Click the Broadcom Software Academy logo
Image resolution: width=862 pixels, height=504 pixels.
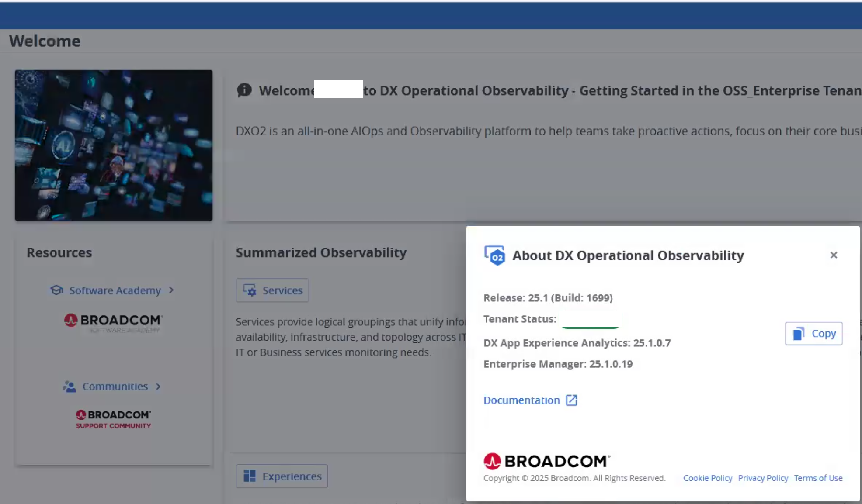113,322
